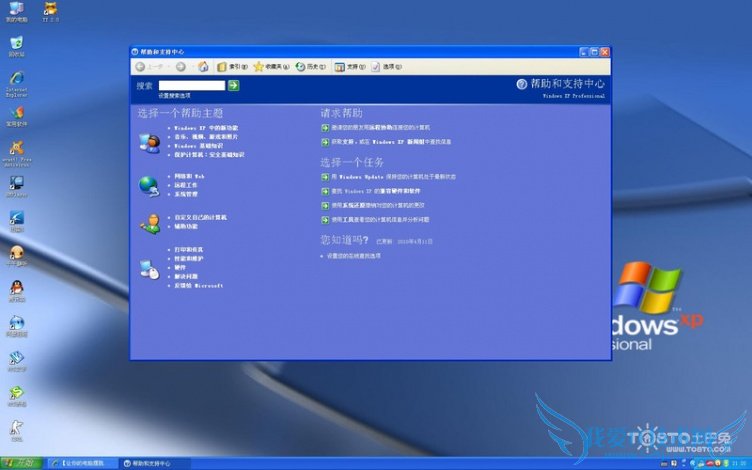Viewport: 752px width, 470px height.
Task: Open 设置搜索选项 link below search box
Action: click(x=175, y=96)
